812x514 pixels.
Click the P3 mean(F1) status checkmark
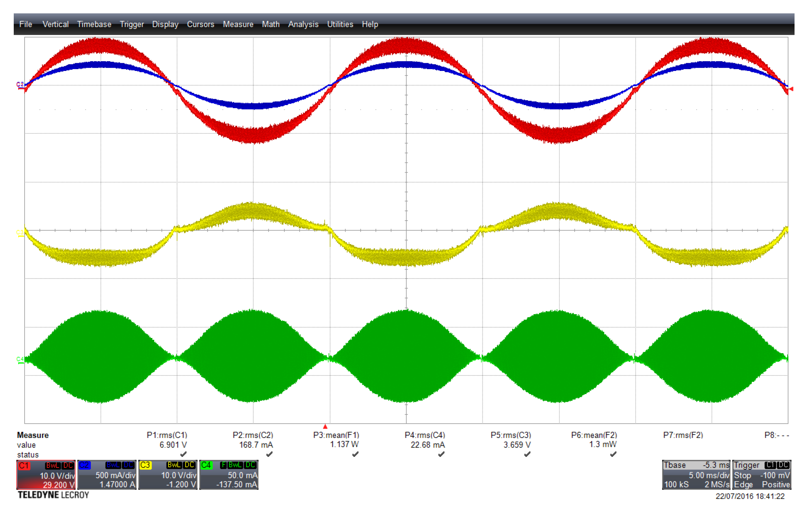[x=355, y=454]
